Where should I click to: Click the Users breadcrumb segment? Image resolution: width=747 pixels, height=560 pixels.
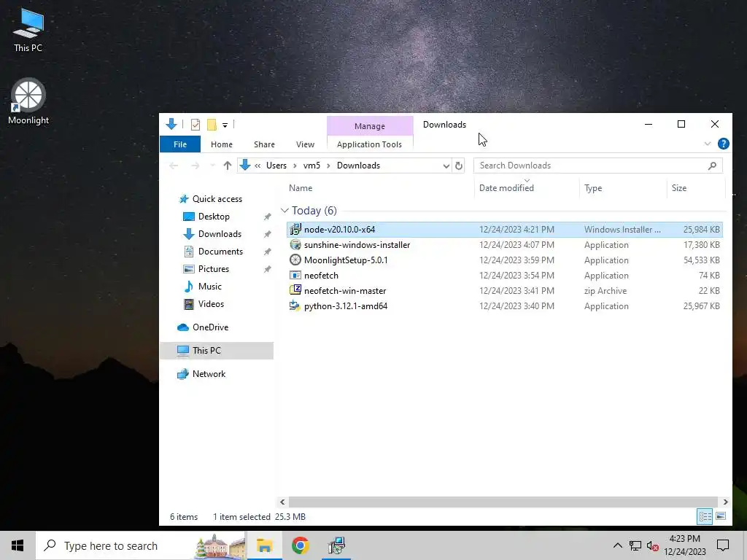pyautogui.click(x=276, y=166)
